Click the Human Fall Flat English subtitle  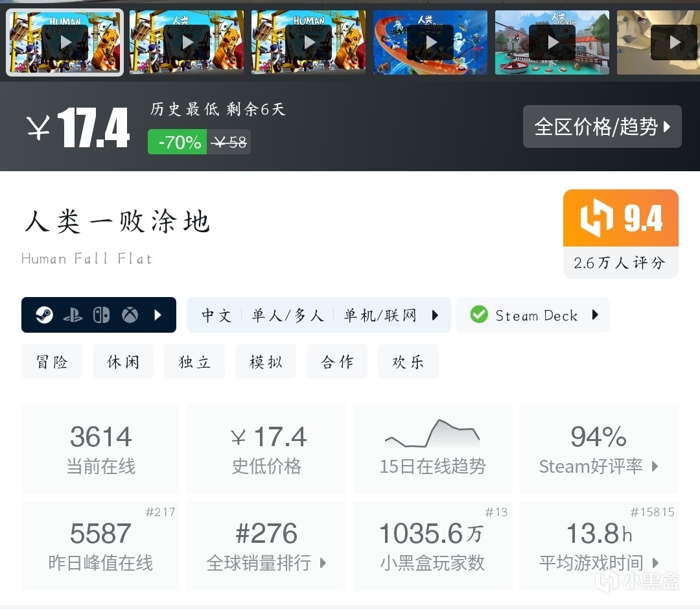click(87, 259)
